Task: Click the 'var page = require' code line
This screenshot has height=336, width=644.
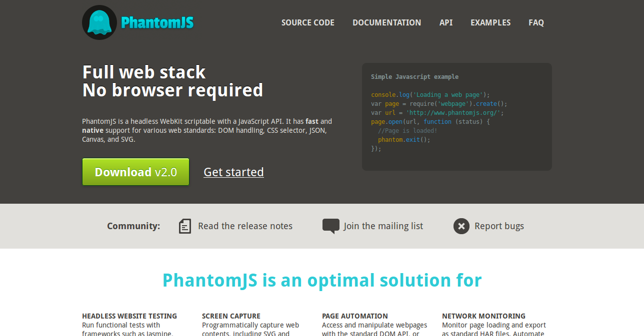Action: tap(439, 104)
